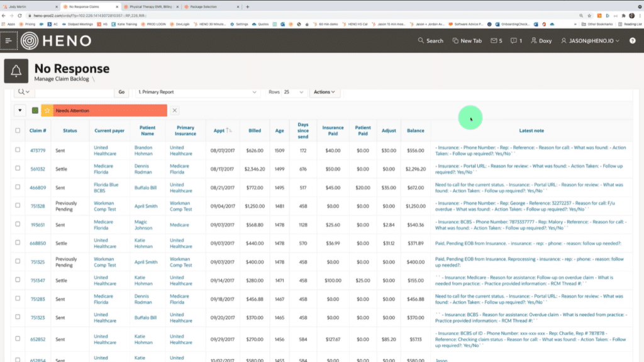The height and width of the screenshot is (362, 644).
Task: Reload the page
Action: (x=19, y=16)
